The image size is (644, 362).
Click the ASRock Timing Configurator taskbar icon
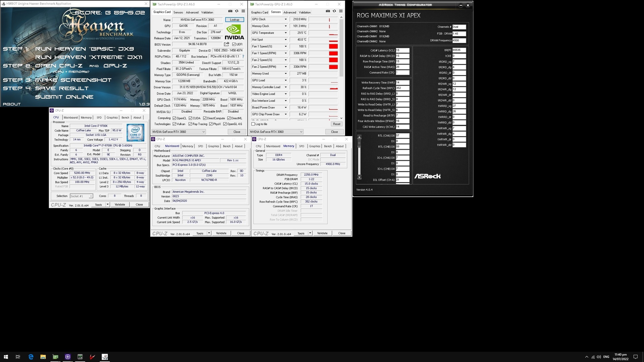click(80, 357)
